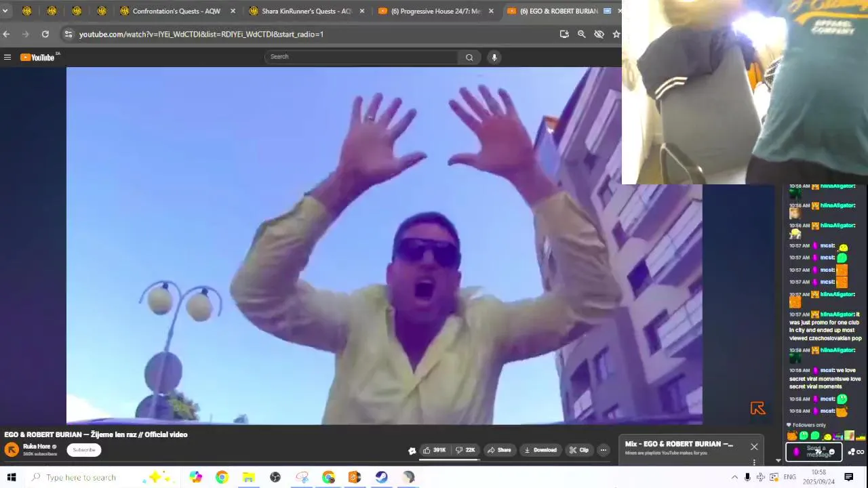
Task: Open Copilot colorful icon on taskbar
Action: 195,477
